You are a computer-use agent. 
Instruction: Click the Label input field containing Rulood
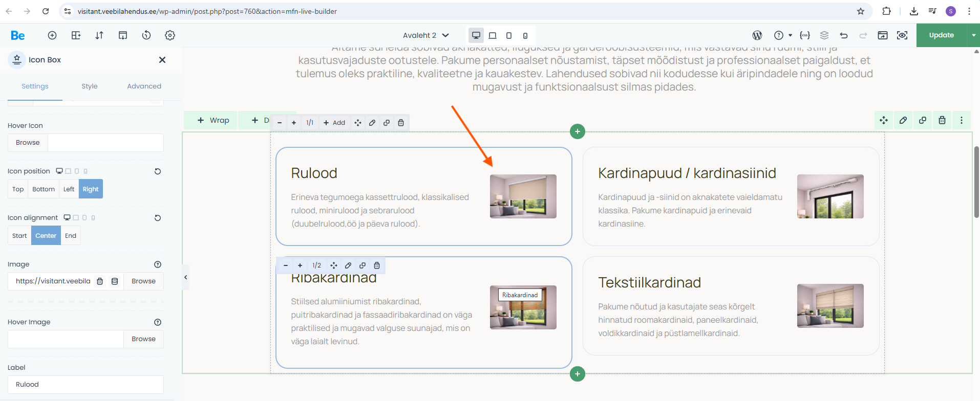pos(86,385)
